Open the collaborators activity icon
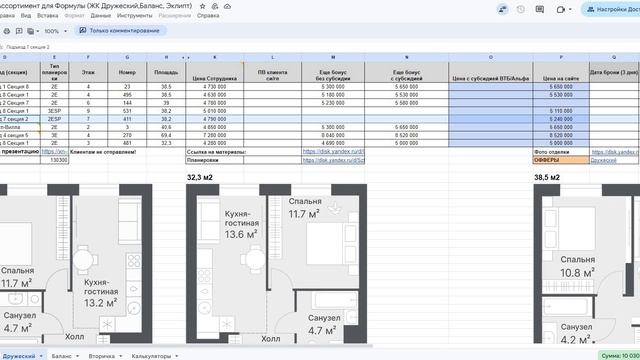Viewport: 640px width, 360px height. point(502,9)
